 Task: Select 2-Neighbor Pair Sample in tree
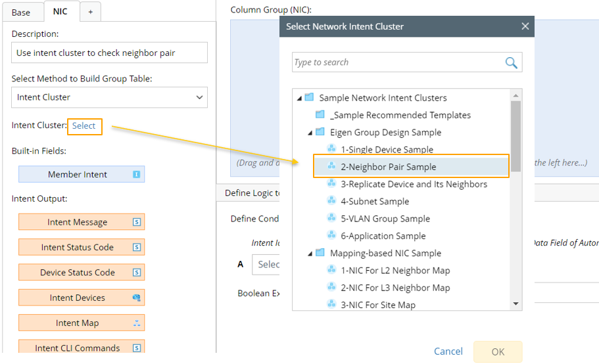(388, 167)
